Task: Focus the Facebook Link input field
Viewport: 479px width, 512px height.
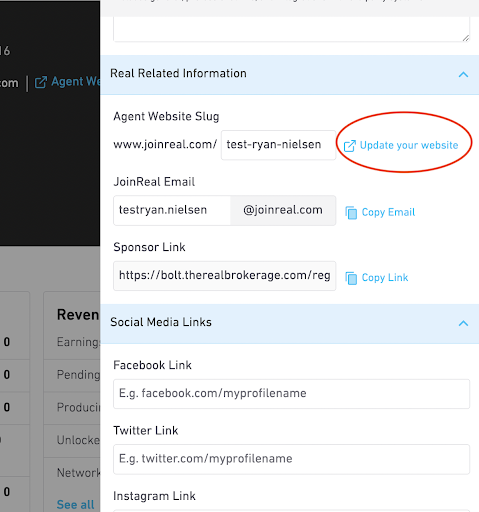Action: coord(291,394)
